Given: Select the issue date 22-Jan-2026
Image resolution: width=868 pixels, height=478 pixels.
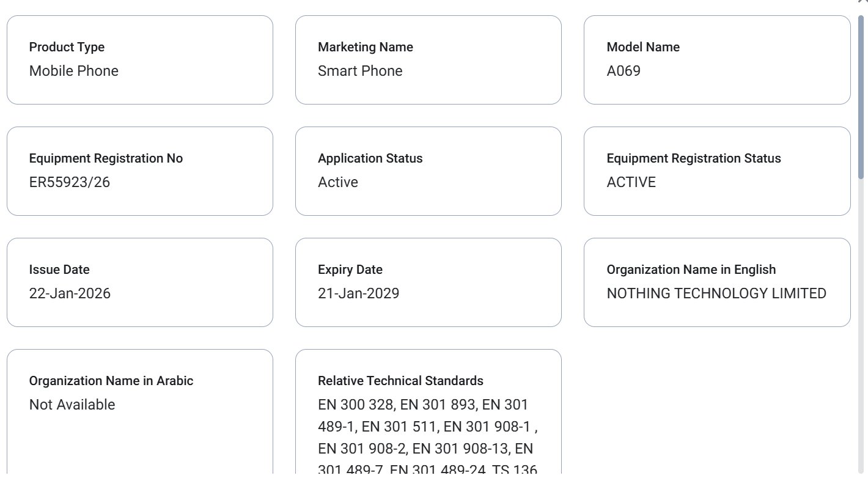Looking at the screenshot, I should click(x=70, y=293).
